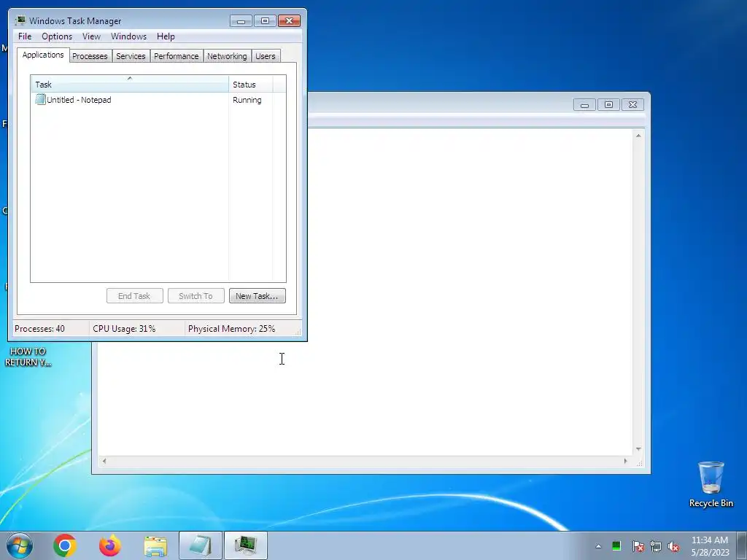
Task: Launch Google Chrome from the taskbar
Action: [x=65, y=545]
